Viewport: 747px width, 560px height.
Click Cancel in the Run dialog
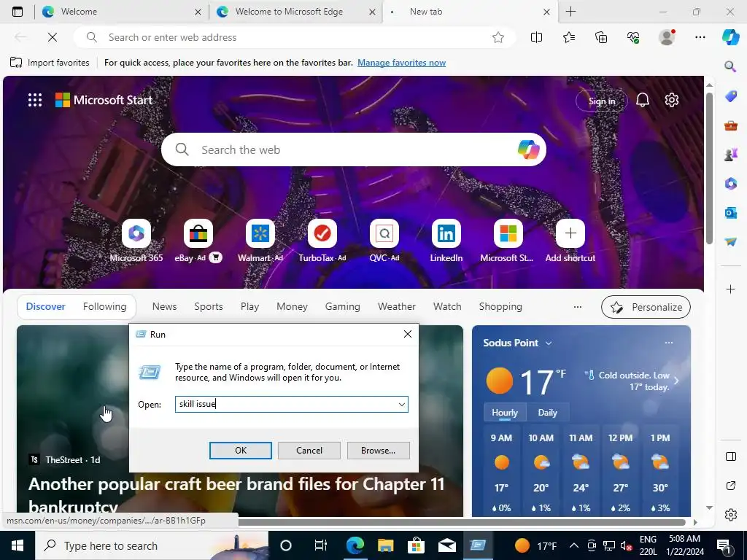[x=309, y=451]
